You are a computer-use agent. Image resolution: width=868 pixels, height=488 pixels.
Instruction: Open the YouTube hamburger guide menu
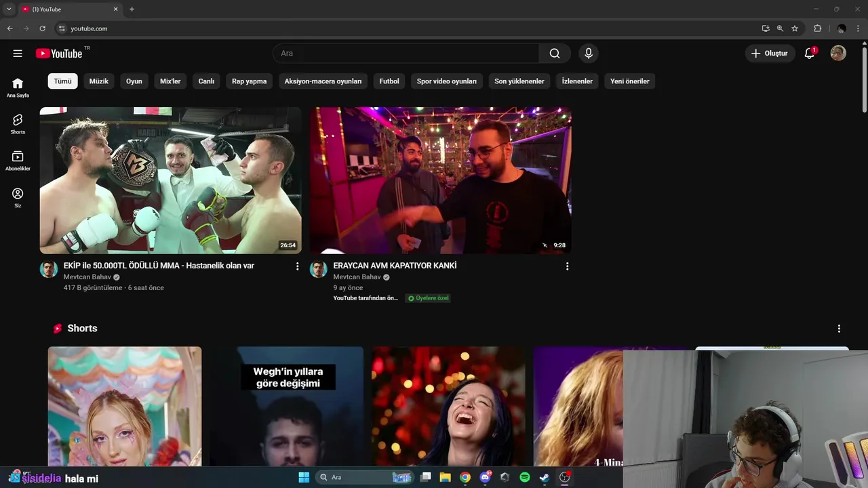(x=18, y=54)
